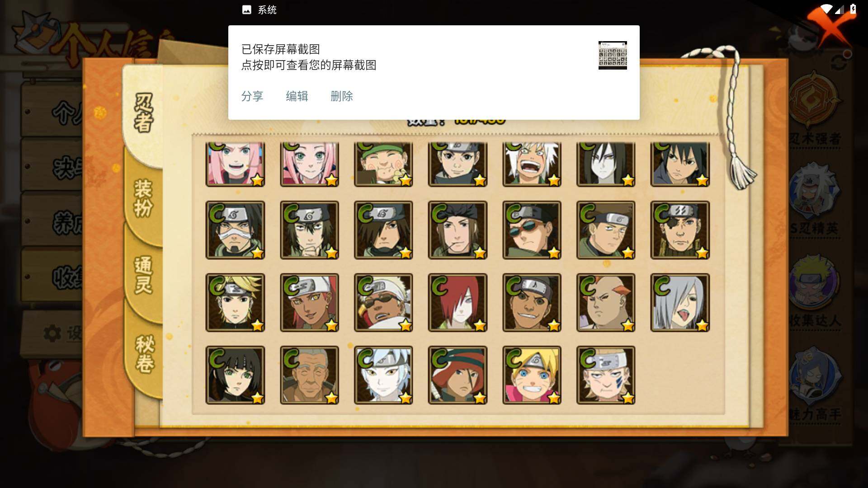Select the laughing Jiraiya white-haired portrait

(532, 164)
